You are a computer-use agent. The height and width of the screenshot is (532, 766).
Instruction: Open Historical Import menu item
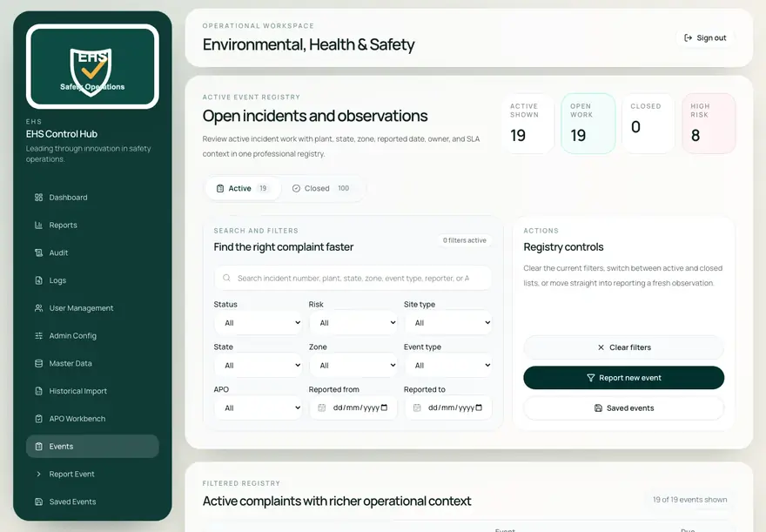pos(92,391)
